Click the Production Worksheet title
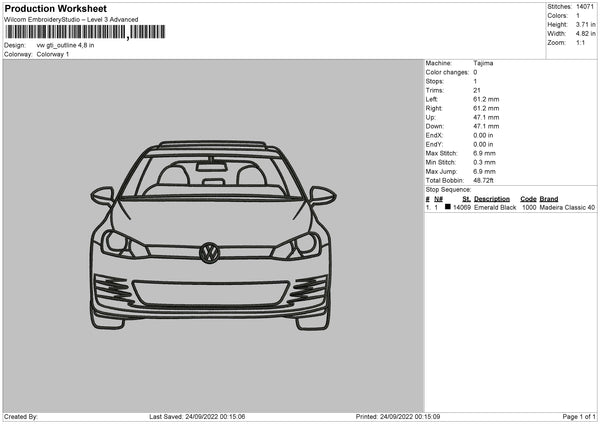The width and height of the screenshot is (600, 424). [55, 8]
